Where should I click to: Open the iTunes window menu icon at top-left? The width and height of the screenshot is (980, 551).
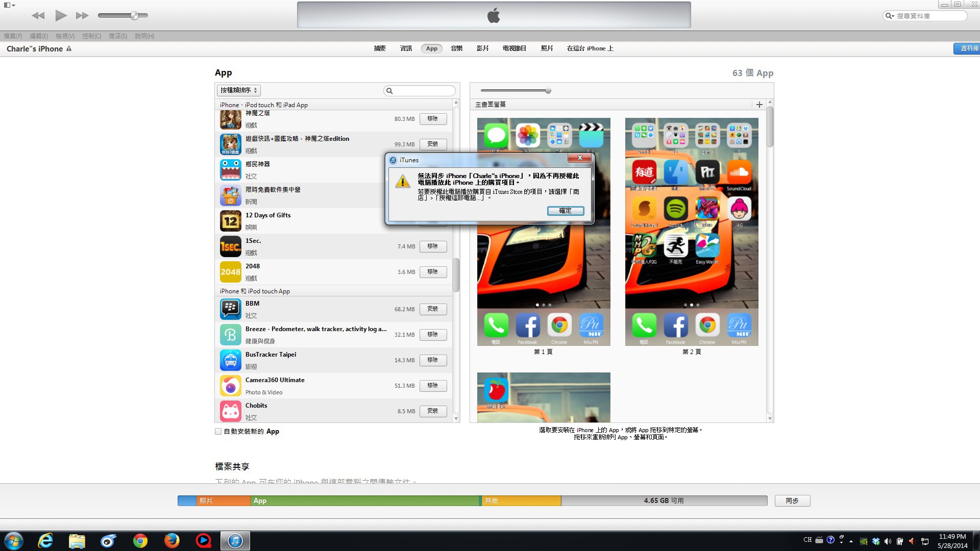[x=9, y=5]
